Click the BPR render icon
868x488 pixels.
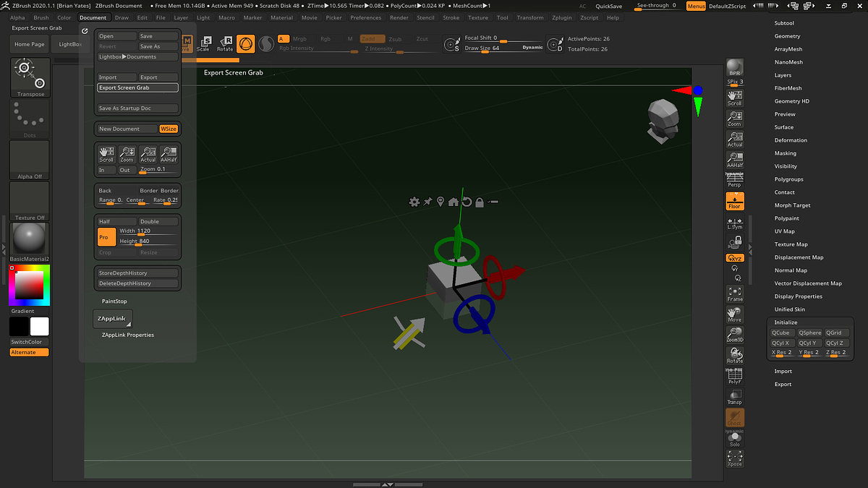pyautogui.click(x=735, y=67)
